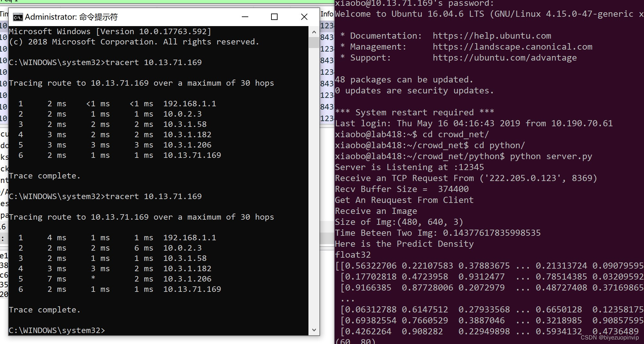644x344 pixels.
Task: Click the 'python server.py' command line
Action: (x=463, y=156)
